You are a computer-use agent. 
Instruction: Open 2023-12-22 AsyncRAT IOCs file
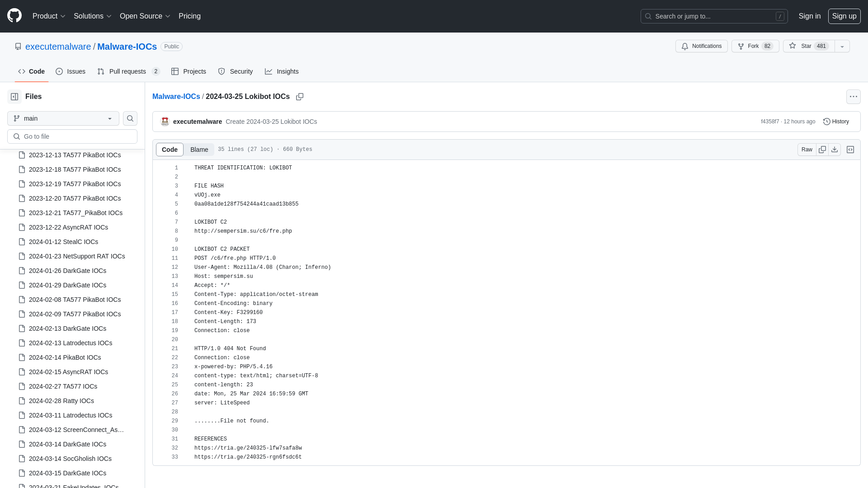click(68, 227)
